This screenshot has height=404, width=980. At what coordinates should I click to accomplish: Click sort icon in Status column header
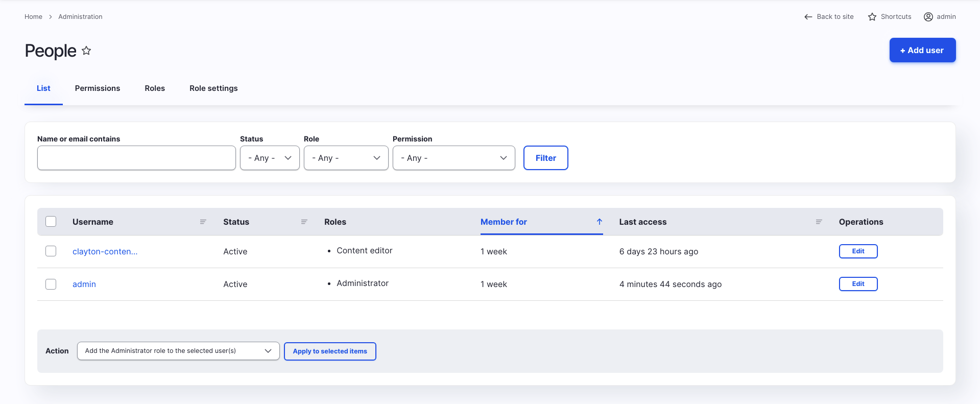pos(304,222)
